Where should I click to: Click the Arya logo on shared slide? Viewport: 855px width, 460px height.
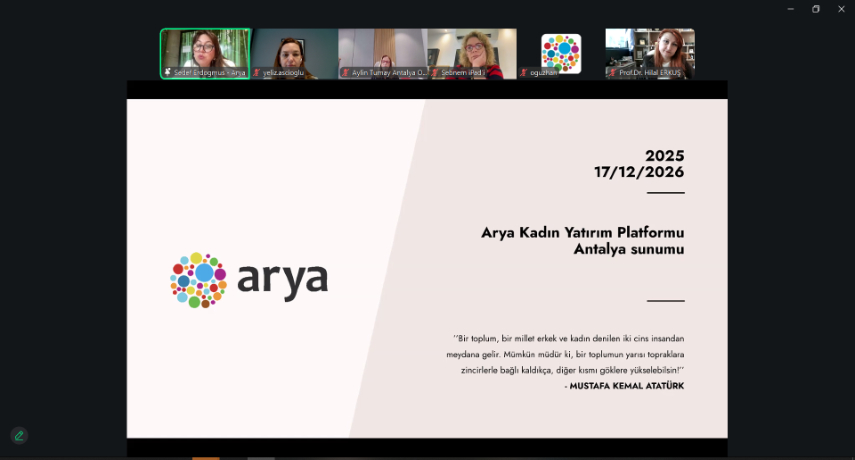[249, 280]
